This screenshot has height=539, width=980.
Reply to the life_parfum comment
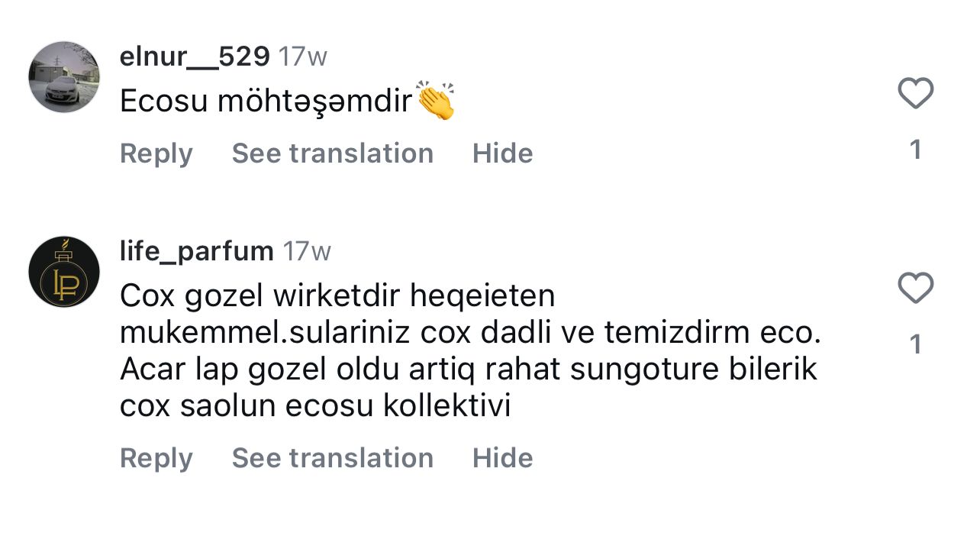click(x=156, y=458)
